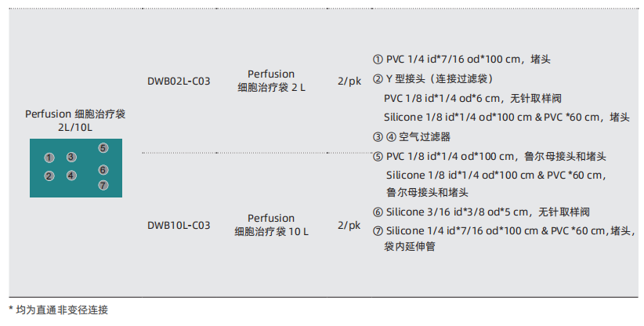Click circled 7 beside Silicone 1/4 line
Screen dimensions: 644x326
[x=378, y=230]
